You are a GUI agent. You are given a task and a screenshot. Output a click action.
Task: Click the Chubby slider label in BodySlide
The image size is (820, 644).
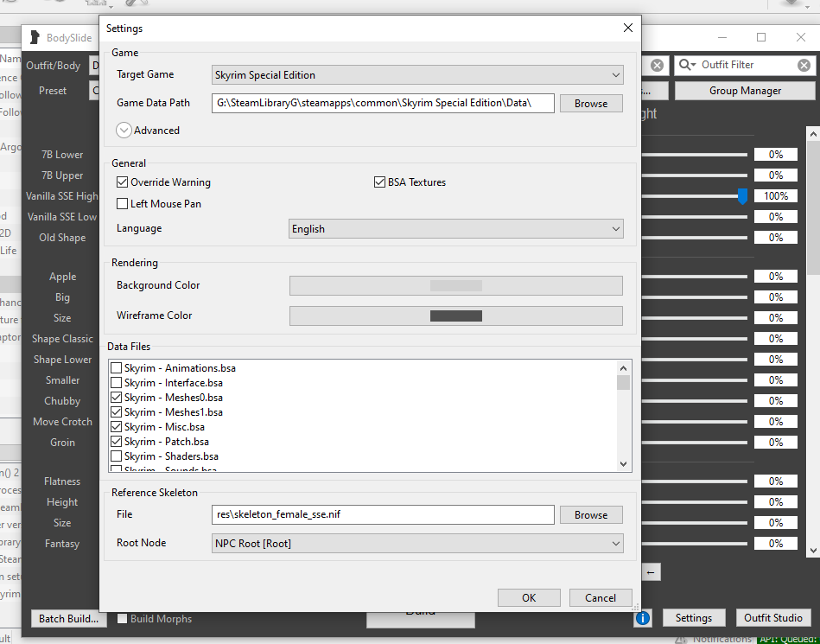pyautogui.click(x=62, y=401)
